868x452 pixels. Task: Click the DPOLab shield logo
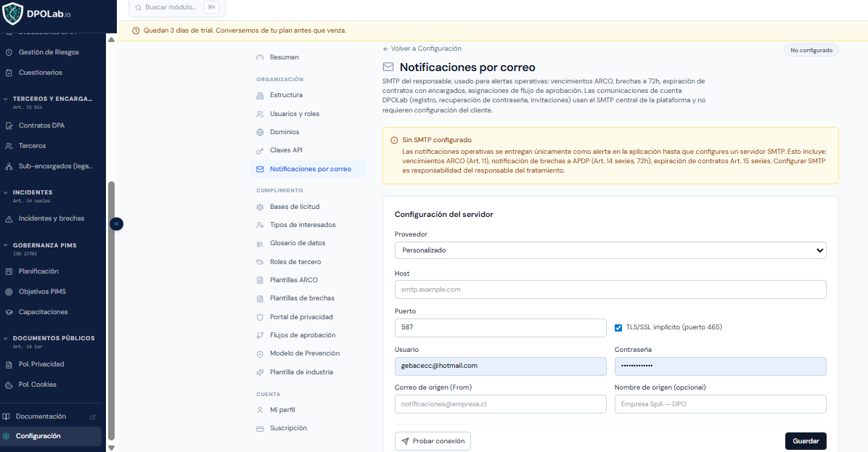(x=13, y=14)
